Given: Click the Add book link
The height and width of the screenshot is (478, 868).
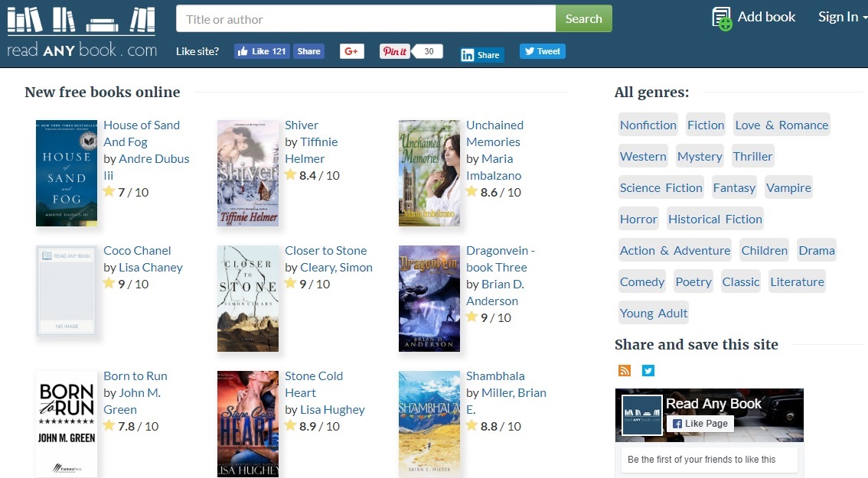Looking at the screenshot, I should point(766,17).
